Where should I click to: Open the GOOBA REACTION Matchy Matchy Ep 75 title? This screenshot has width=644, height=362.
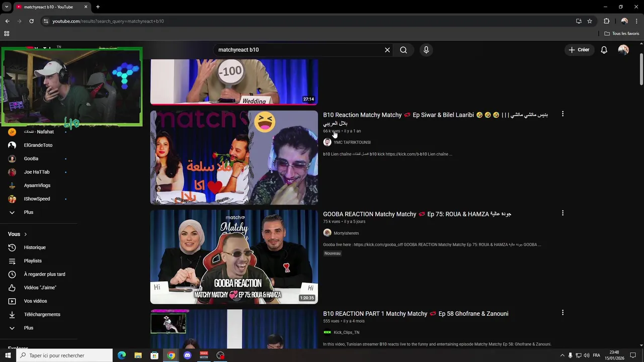pyautogui.click(x=417, y=214)
